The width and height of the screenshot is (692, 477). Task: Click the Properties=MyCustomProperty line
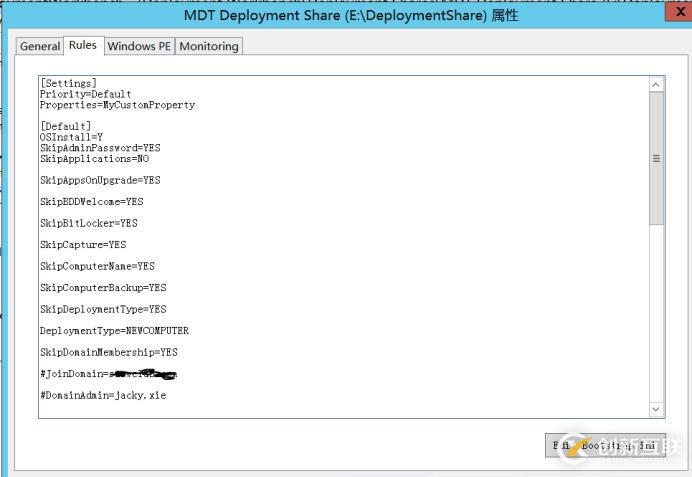pos(117,105)
